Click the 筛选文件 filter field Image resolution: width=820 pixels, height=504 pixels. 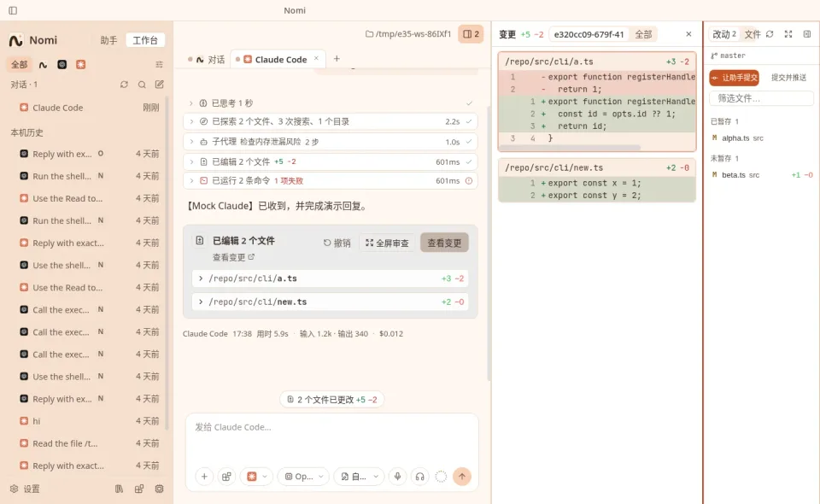[761, 98]
